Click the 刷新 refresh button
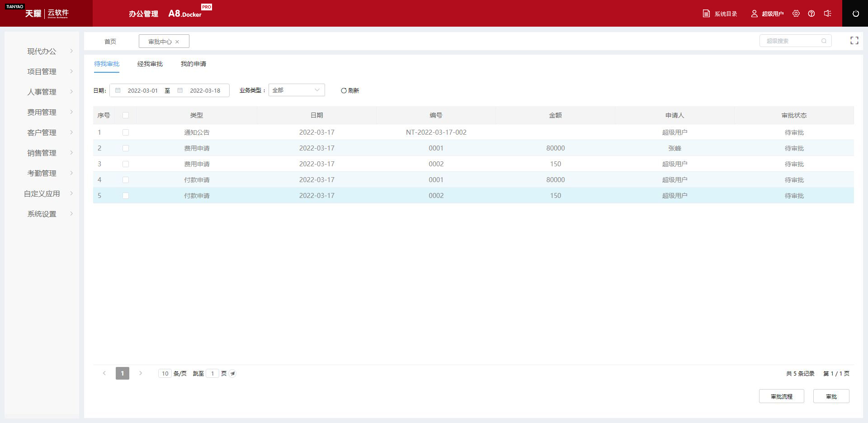 point(350,90)
